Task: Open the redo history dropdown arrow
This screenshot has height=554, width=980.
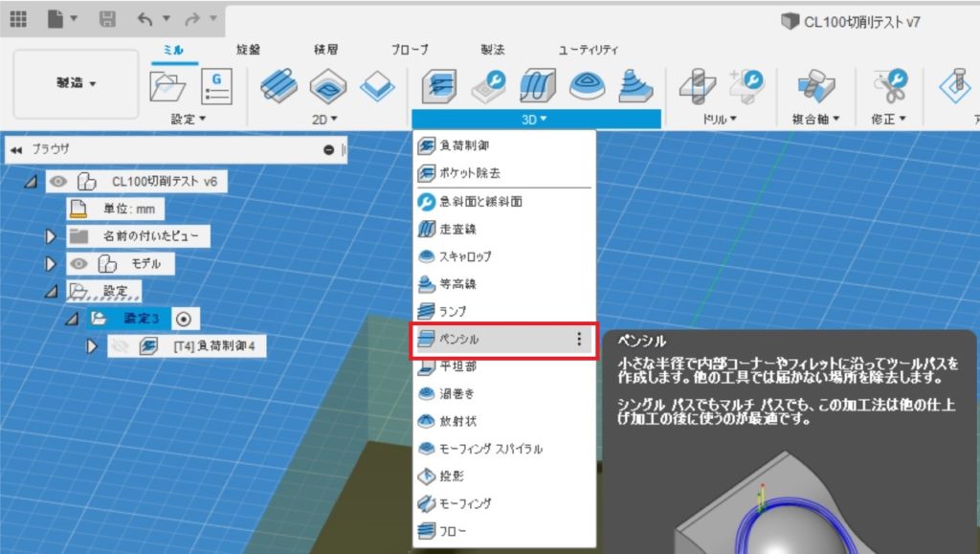Action: click(213, 19)
